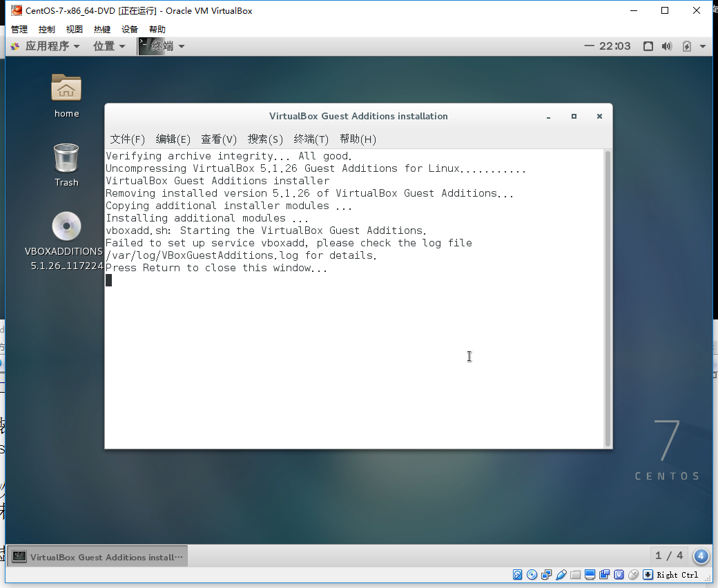This screenshot has width=718, height=588.
Task: Open the VirtualBox 设备 menu
Action: coord(130,30)
